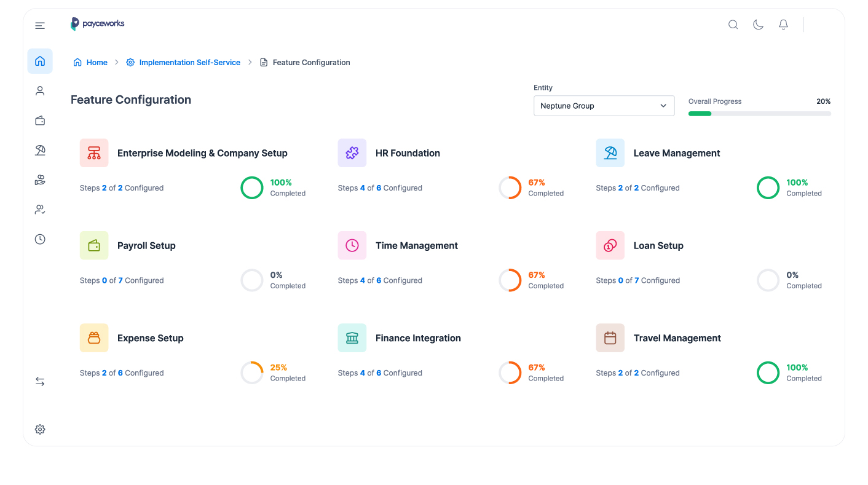Image resolution: width=868 pixels, height=485 pixels.
Task: Navigate to Home via the breadcrumb link
Action: point(96,62)
